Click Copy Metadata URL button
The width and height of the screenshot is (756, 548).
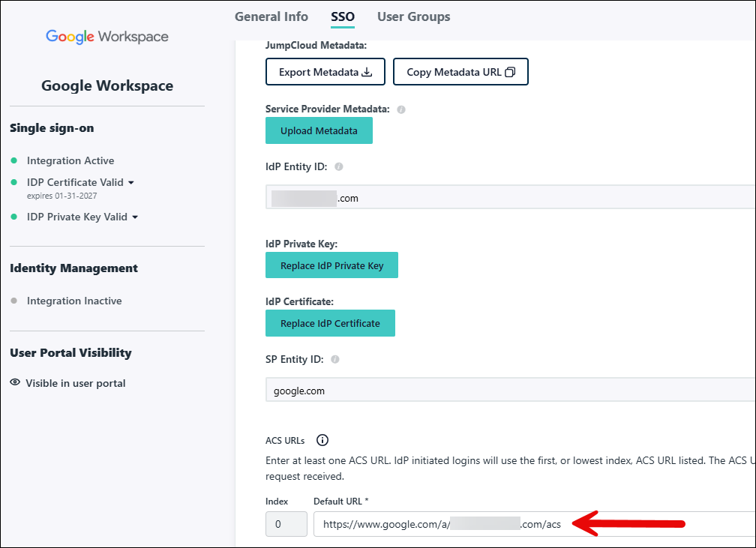point(460,73)
